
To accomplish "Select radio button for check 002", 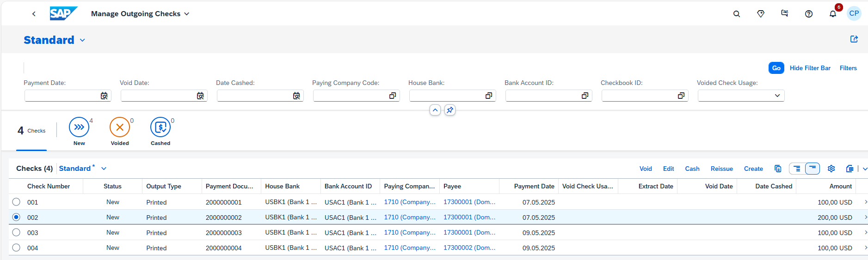I will (16, 217).
